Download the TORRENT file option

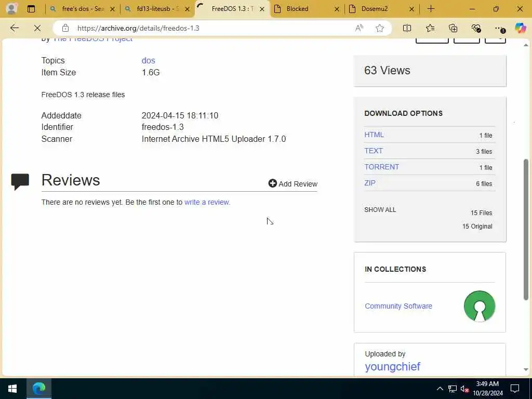tap(381, 167)
